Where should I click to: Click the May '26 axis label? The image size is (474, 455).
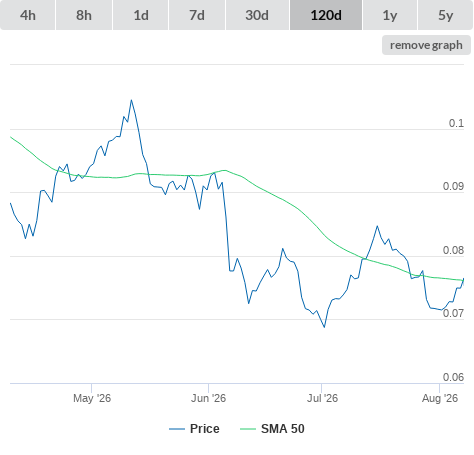pyautogui.click(x=92, y=398)
